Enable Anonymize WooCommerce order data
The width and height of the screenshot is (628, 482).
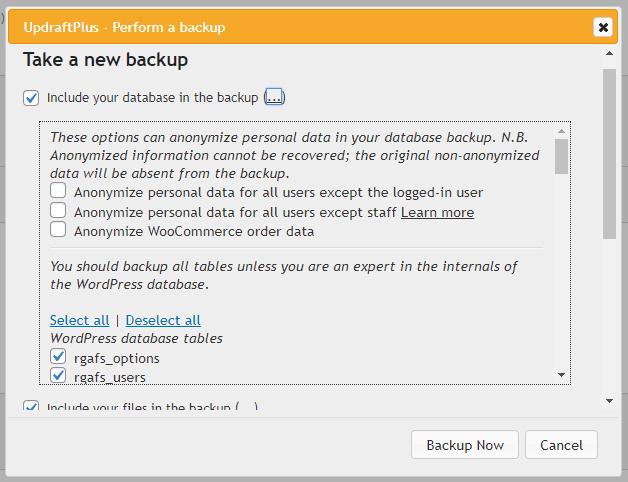click(x=59, y=231)
